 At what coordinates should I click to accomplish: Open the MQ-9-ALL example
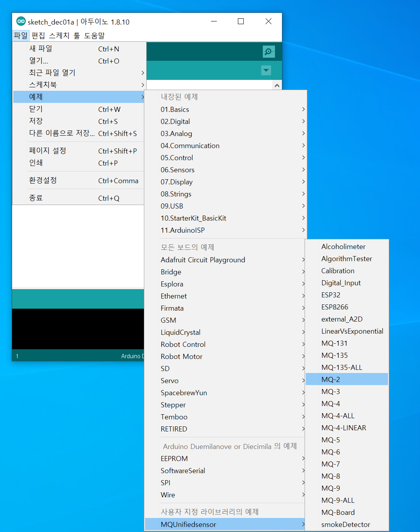pos(347,500)
